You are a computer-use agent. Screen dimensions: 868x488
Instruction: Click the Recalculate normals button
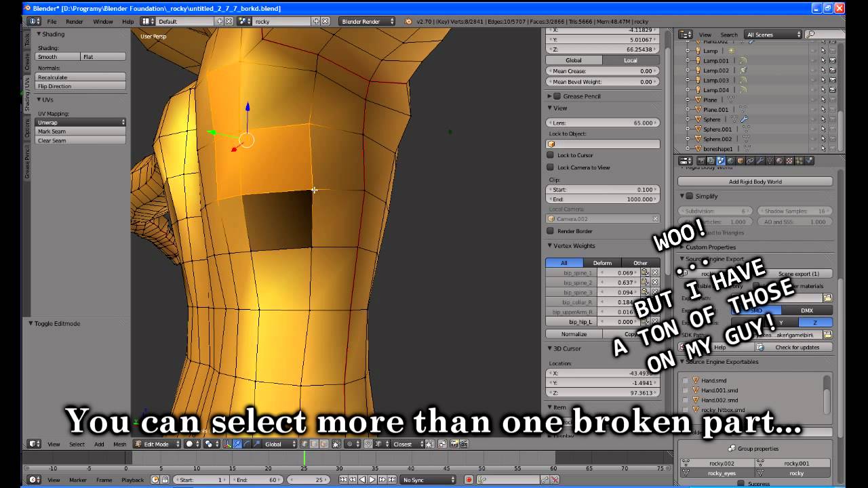(81, 77)
